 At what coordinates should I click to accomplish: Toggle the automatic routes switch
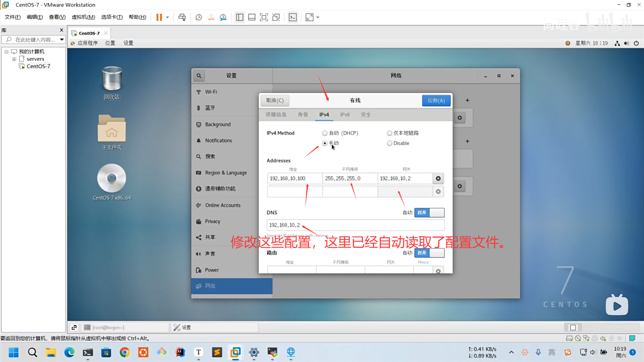point(429,253)
